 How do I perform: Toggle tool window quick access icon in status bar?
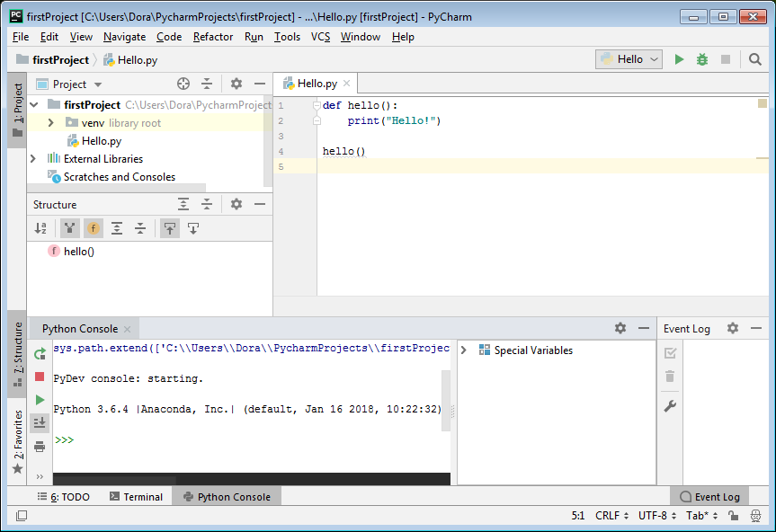(22, 516)
